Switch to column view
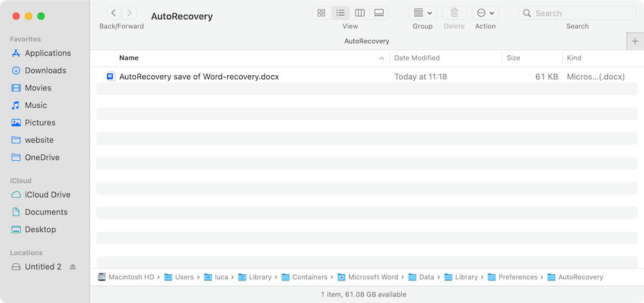Screen dimensions: 644x303 [360, 13]
